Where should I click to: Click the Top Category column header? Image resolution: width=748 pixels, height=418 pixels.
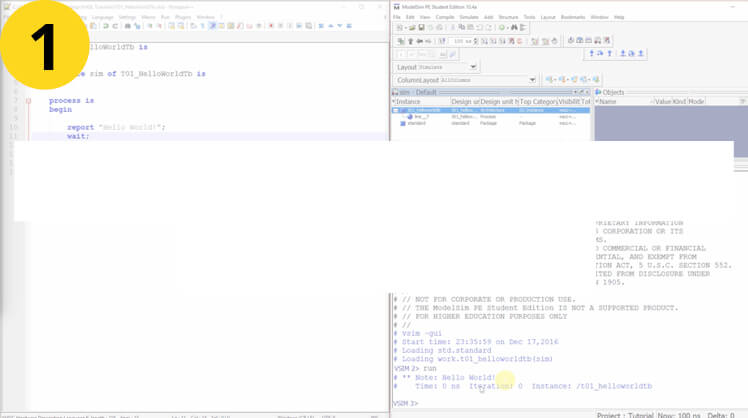pos(538,102)
